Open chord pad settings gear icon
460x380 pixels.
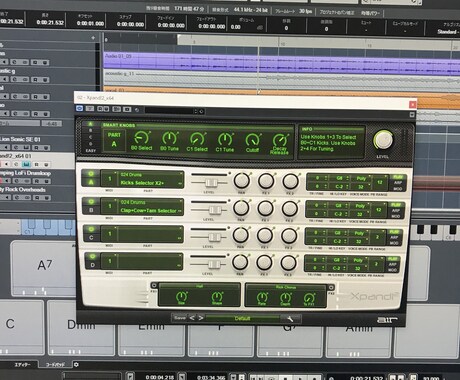coord(76,365)
